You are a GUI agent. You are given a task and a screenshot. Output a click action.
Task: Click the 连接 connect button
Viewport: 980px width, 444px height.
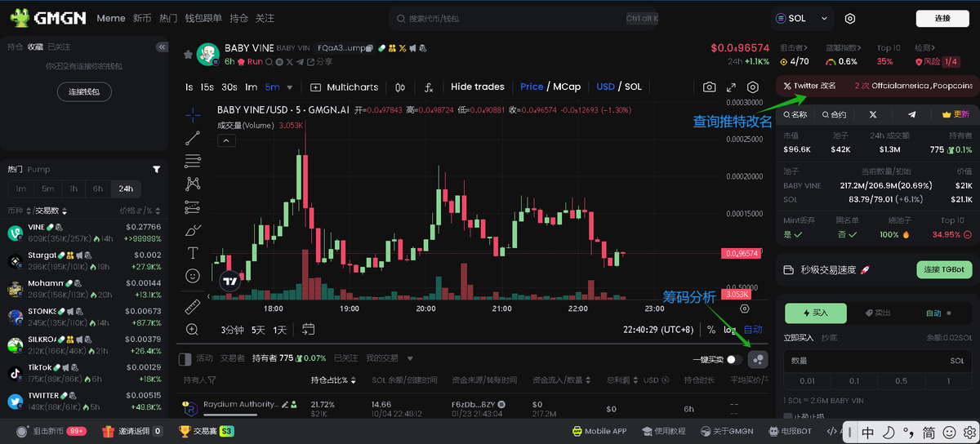coord(942,19)
